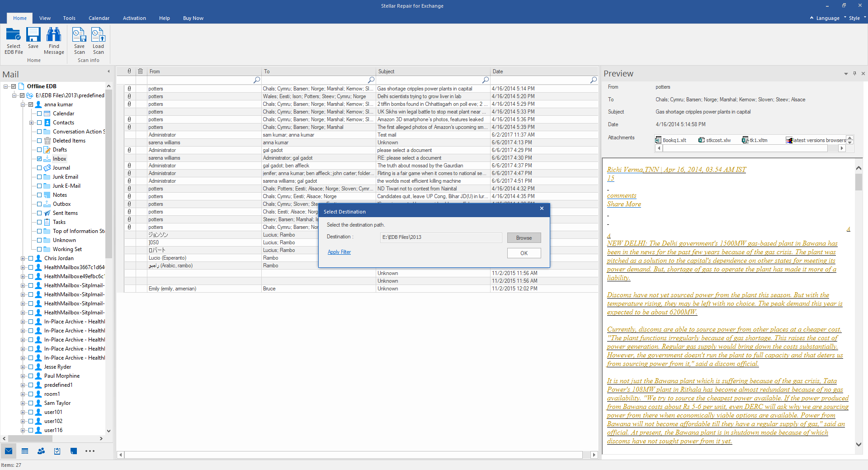The width and height of the screenshot is (868, 470).
Task: Click the search icon in From column filter
Action: (257, 80)
